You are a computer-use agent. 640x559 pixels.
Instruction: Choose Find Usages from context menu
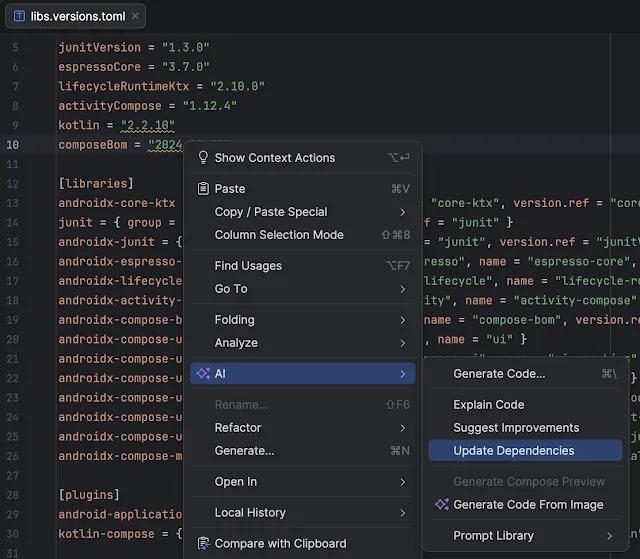pos(248,266)
